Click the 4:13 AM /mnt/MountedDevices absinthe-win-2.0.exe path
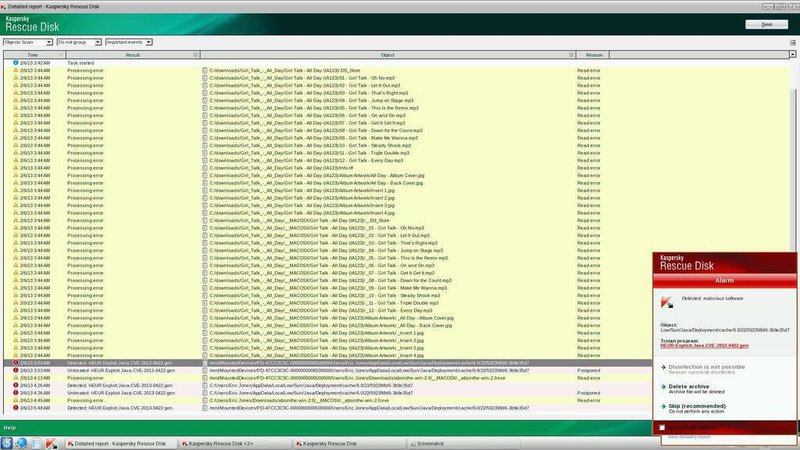Viewport: 800px width, 450px height. pyautogui.click(x=357, y=378)
